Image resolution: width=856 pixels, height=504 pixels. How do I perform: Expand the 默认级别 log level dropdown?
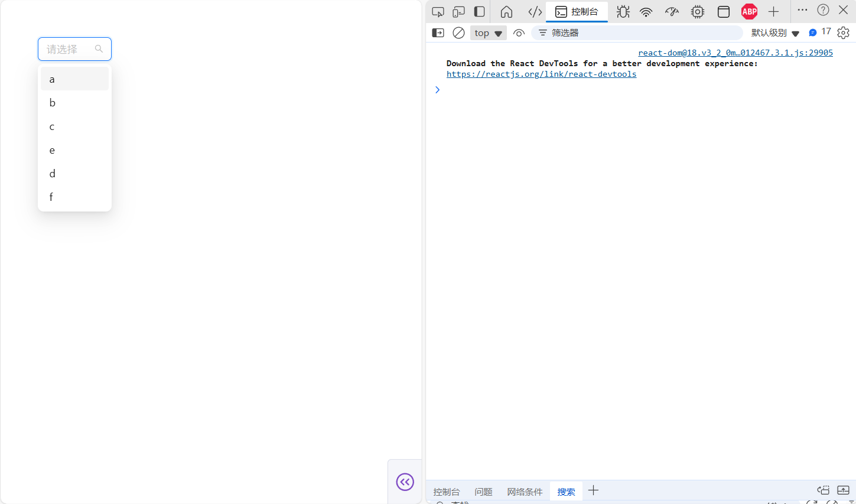tap(775, 33)
